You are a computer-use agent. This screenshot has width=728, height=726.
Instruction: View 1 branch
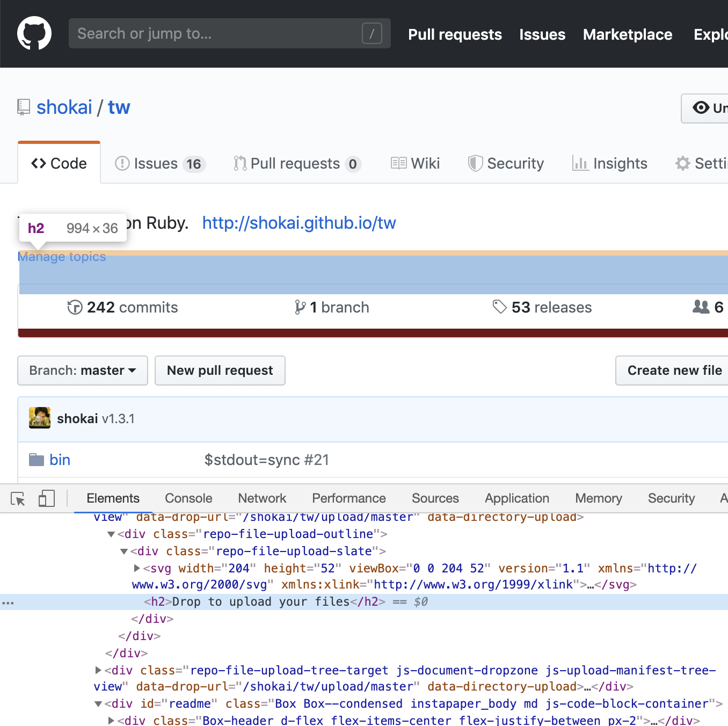coord(332,307)
